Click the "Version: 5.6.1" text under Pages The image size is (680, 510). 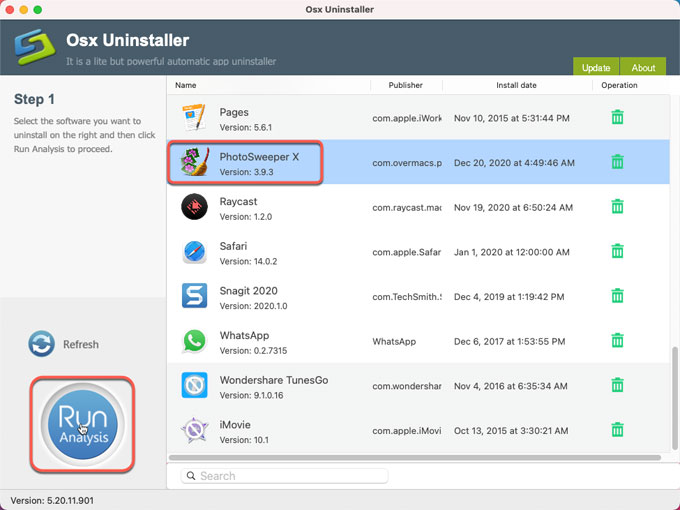point(245,128)
